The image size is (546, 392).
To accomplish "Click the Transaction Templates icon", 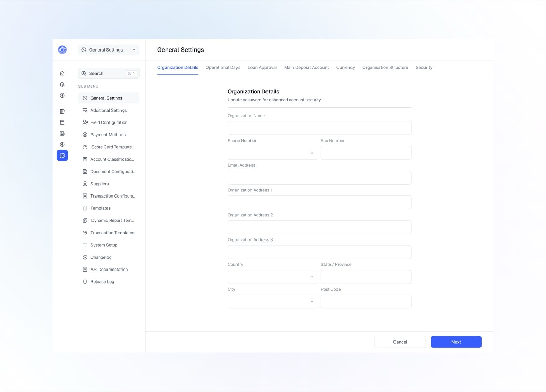I will click(x=85, y=233).
